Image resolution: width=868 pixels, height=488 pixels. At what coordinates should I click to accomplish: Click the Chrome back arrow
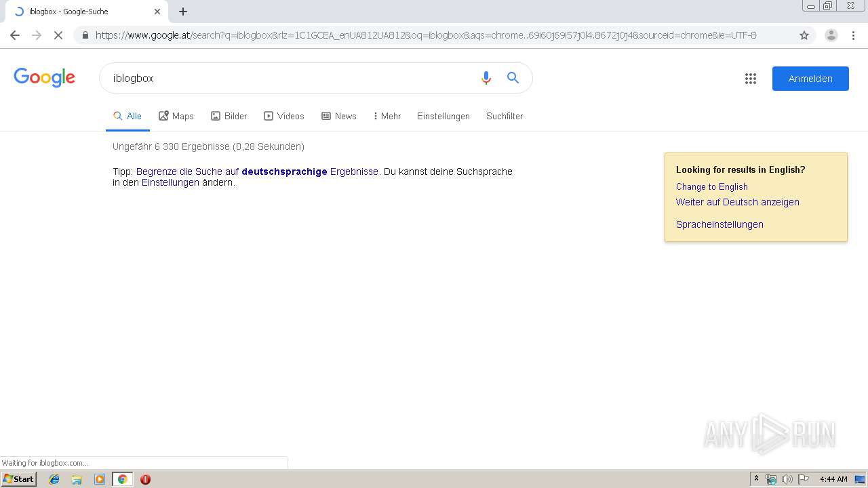coord(15,35)
